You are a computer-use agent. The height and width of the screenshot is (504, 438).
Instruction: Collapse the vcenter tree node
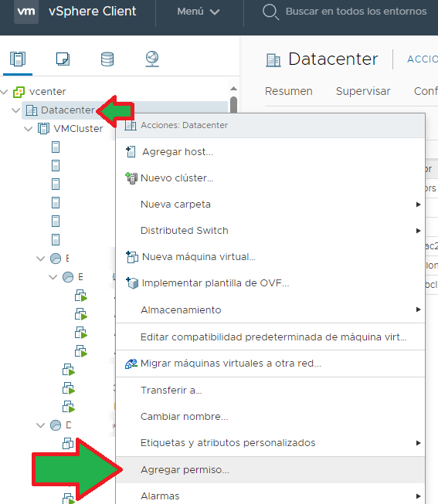pos(4,92)
